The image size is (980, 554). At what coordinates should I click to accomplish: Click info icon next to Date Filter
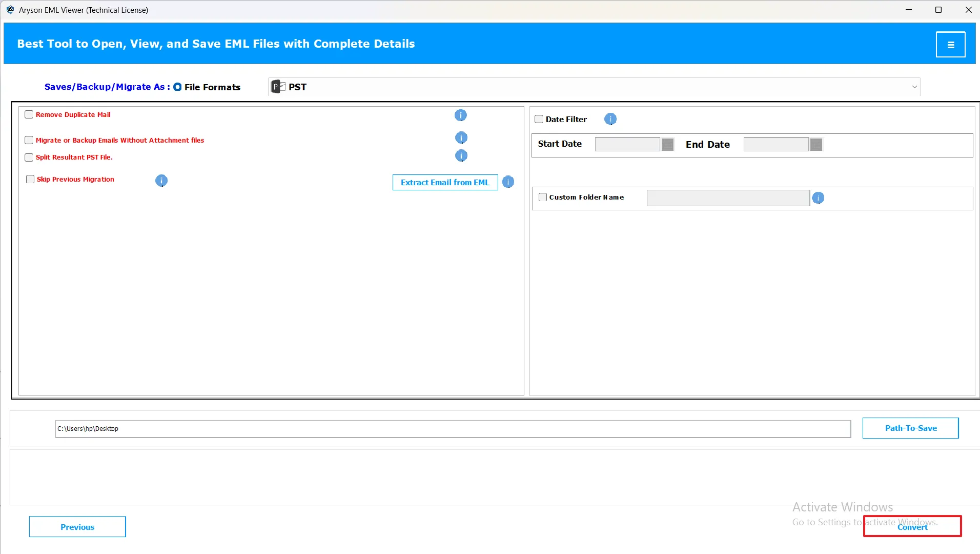pos(610,119)
